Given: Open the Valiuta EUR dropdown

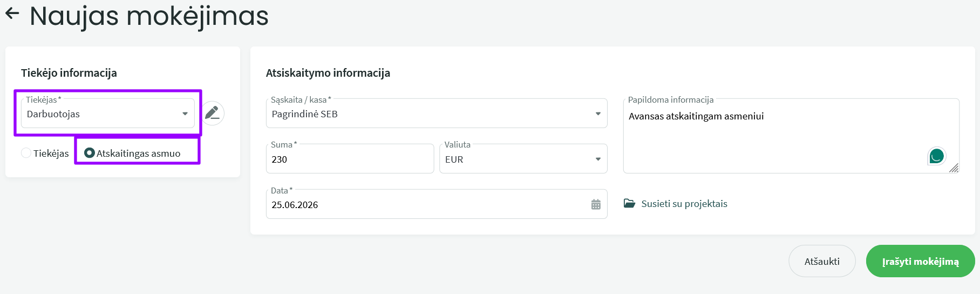Looking at the screenshot, I should pos(523,159).
